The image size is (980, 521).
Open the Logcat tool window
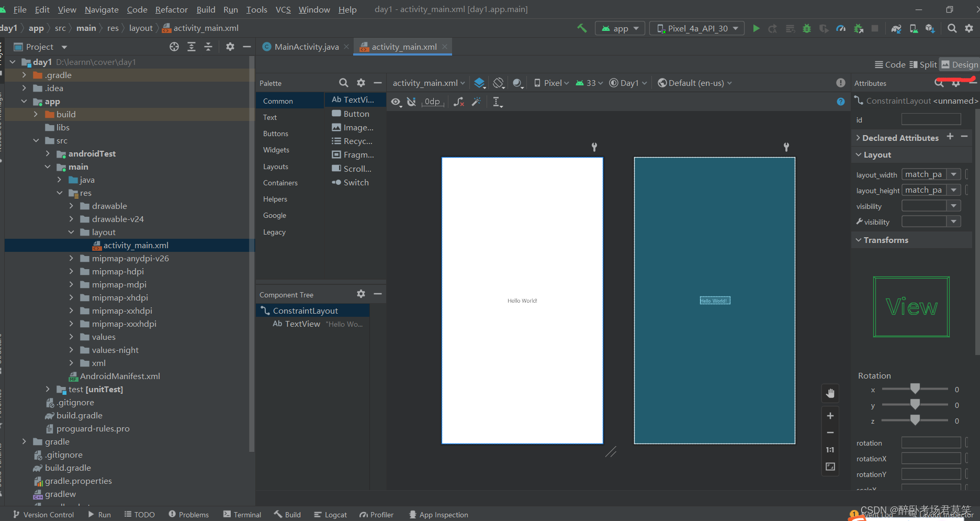point(330,515)
